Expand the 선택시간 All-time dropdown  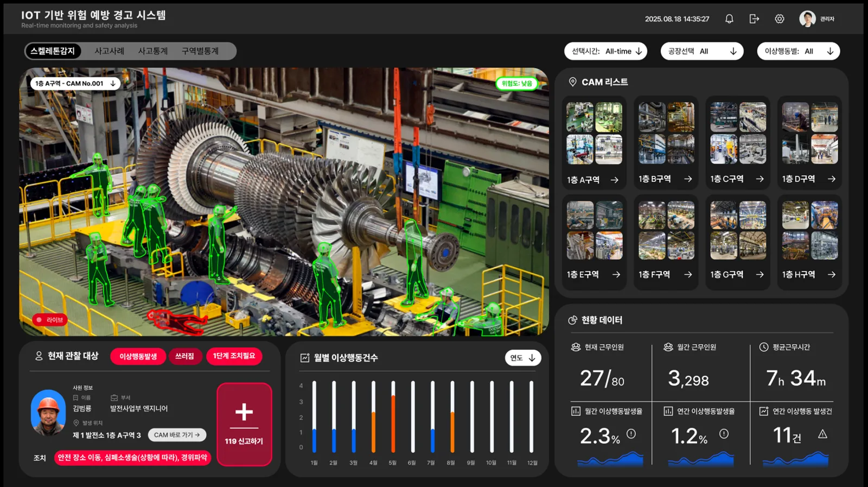(x=606, y=51)
